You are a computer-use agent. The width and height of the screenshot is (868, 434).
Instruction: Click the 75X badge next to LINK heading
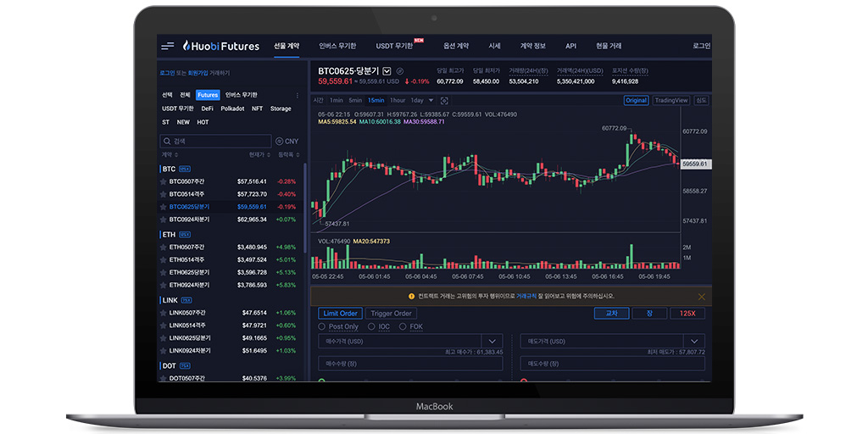coord(186,300)
